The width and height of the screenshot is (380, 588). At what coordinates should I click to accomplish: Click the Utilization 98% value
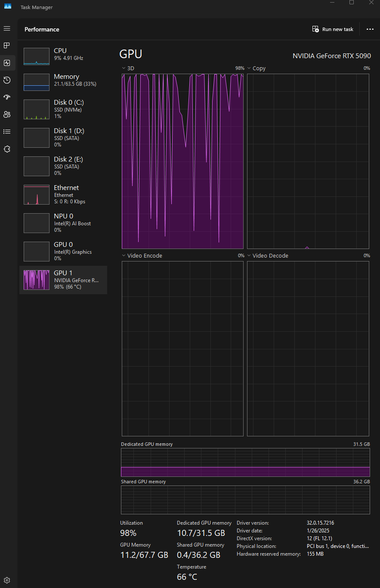tap(128, 533)
